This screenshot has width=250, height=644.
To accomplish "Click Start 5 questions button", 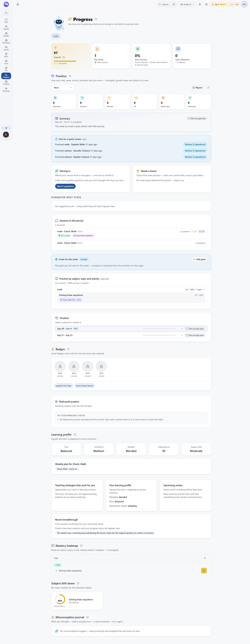I will pyautogui.click(x=65, y=186).
